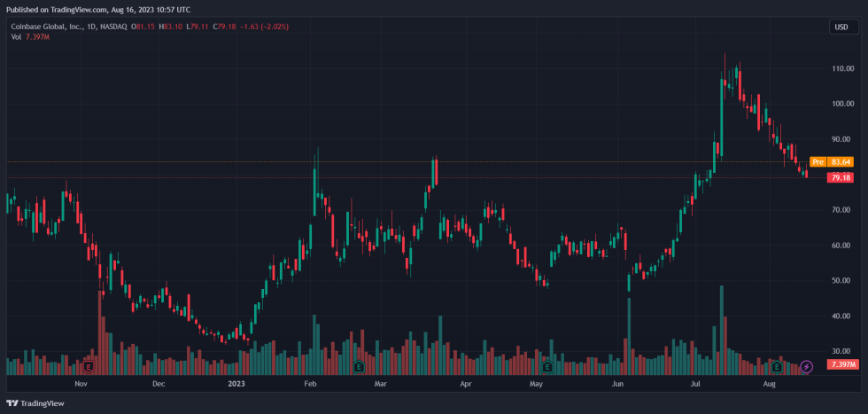Click the purple lightning bolt event icon
Viewport: 868px width, 414px height.
click(x=806, y=366)
